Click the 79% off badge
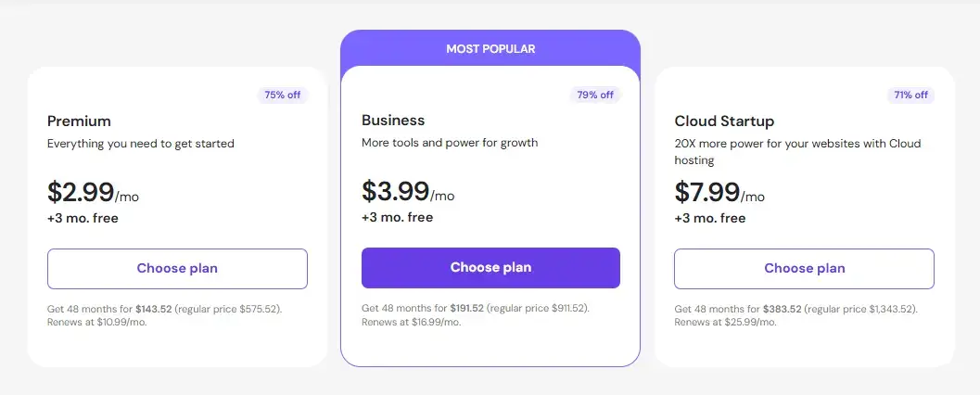This screenshot has width=980, height=395. coord(595,95)
